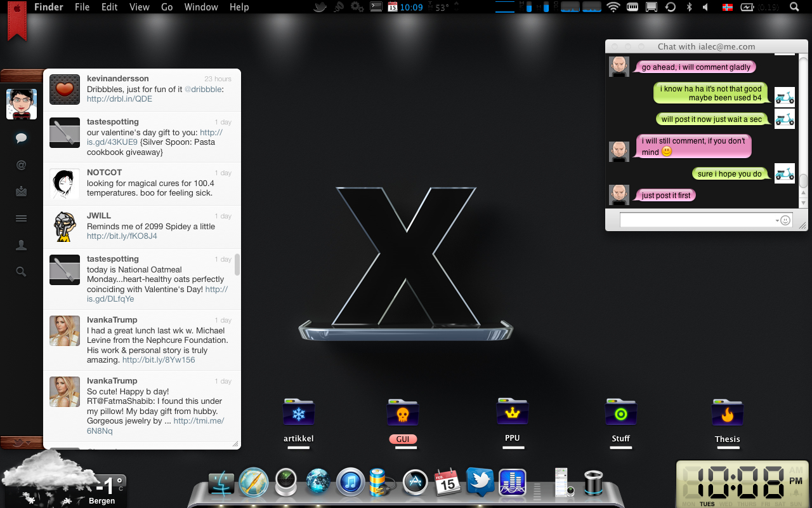Open the drbl.in/QDE link in kevinandersson's tweet
Image resolution: width=812 pixels, height=508 pixels.
point(119,99)
